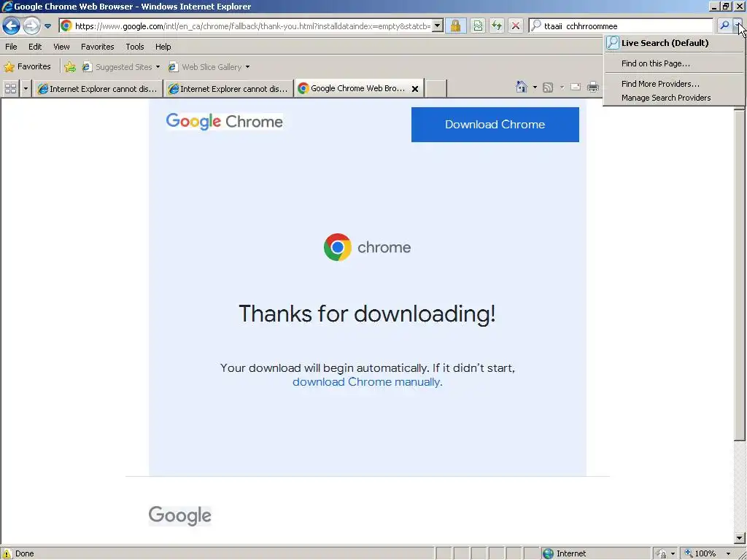This screenshot has width=747, height=560.
Task: Click the 100% zoom level button
Action: 700,553
